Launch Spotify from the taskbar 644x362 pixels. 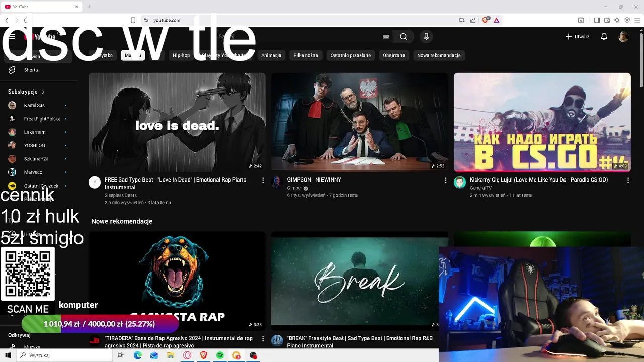point(220,355)
